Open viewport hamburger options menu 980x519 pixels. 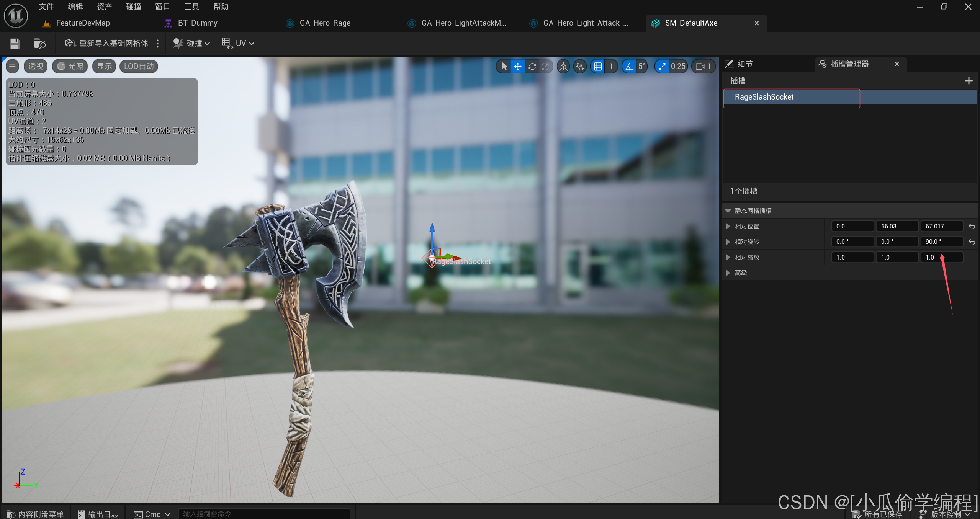tap(12, 66)
